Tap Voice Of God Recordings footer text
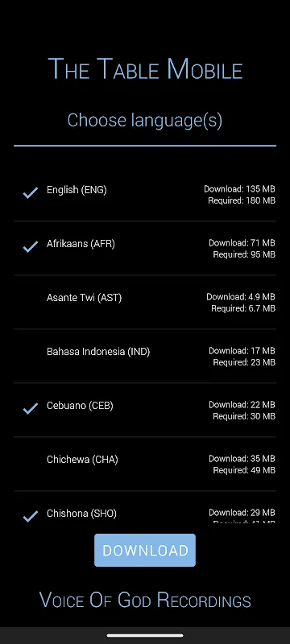This screenshot has width=290, height=644. (145, 600)
